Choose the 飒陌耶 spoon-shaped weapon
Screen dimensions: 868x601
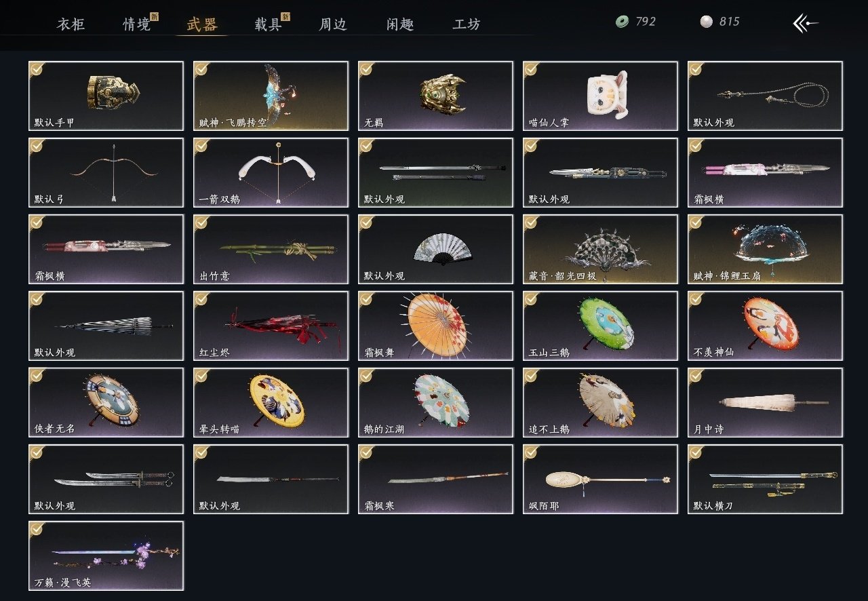600,479
